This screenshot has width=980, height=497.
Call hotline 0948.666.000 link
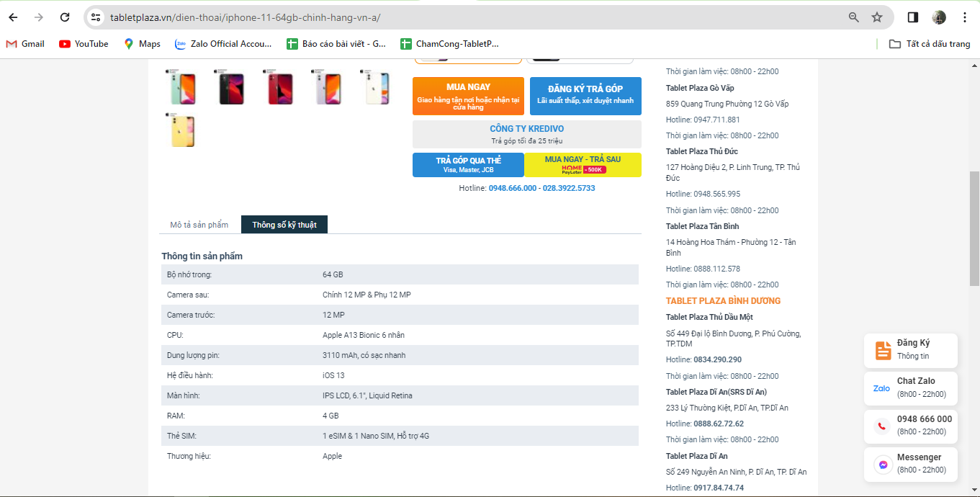513,188
